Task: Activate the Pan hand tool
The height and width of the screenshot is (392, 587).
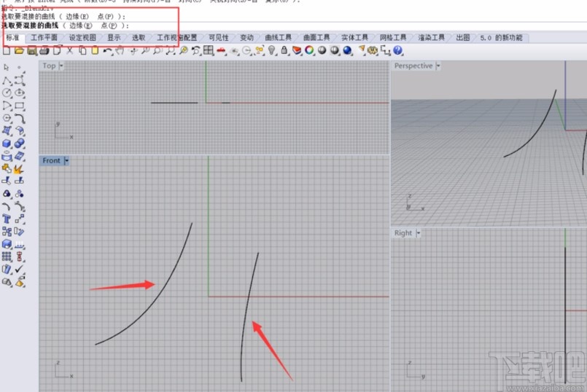Action: pyautogui.click(x=120, y=50)
